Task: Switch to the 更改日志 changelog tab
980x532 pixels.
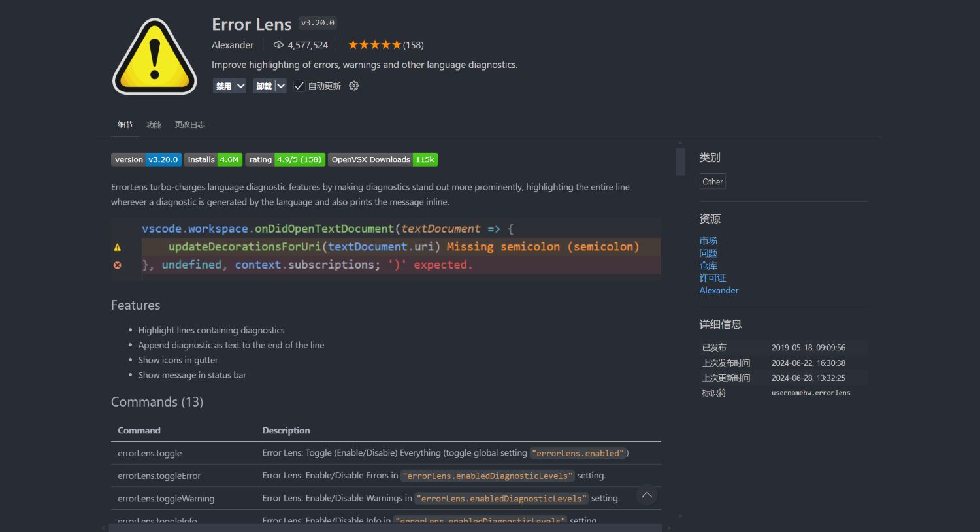Action: coord(189,124)
